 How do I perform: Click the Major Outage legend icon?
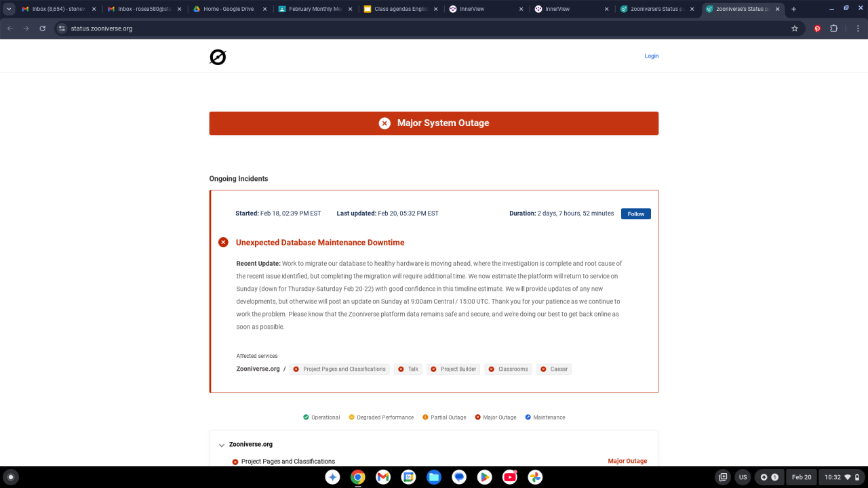pos(478,418)
